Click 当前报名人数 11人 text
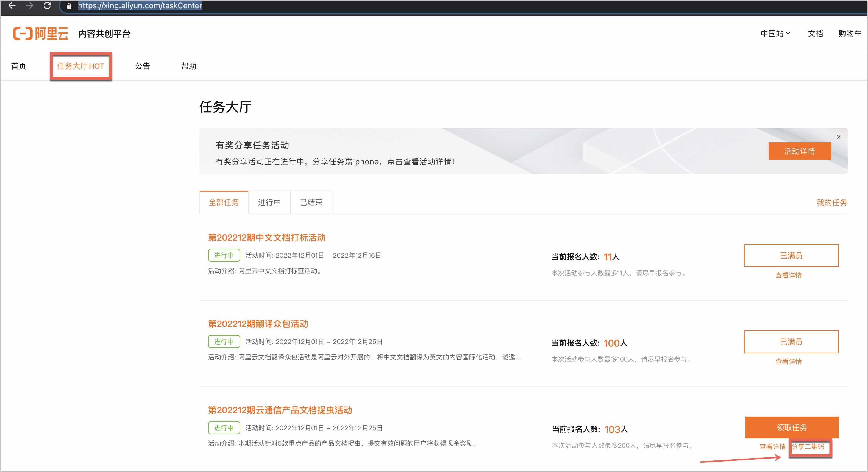Image resolution: width=868 pixels, height=472 pixels. 585,257
